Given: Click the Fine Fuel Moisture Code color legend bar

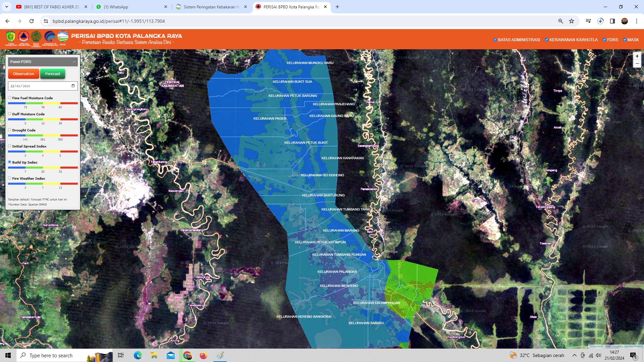Looking at the screenshot, I should click(x=43, y=103).
